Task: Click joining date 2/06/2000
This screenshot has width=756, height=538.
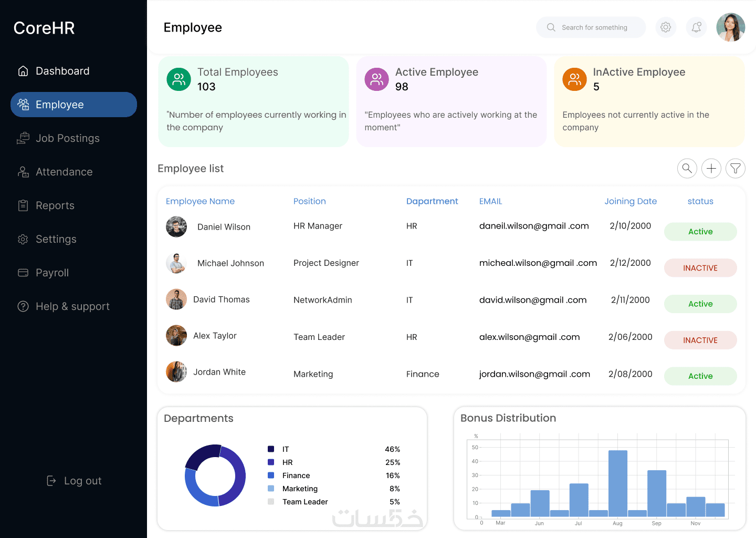Action: (631, 337)
